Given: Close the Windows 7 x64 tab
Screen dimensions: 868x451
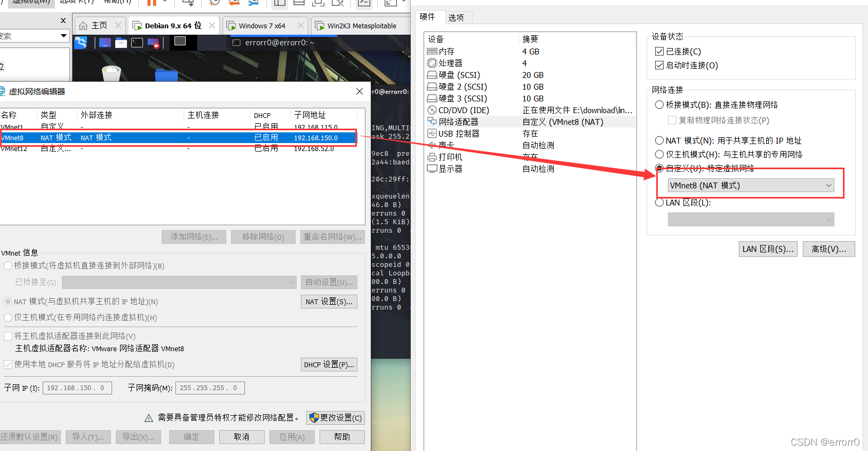Looking at the screenshot, I should click(x=301, y=25).
